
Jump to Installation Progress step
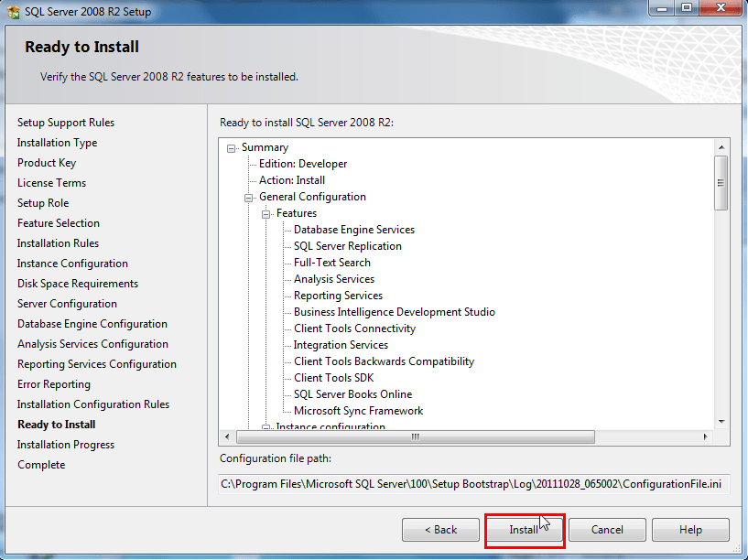(66, 444)
